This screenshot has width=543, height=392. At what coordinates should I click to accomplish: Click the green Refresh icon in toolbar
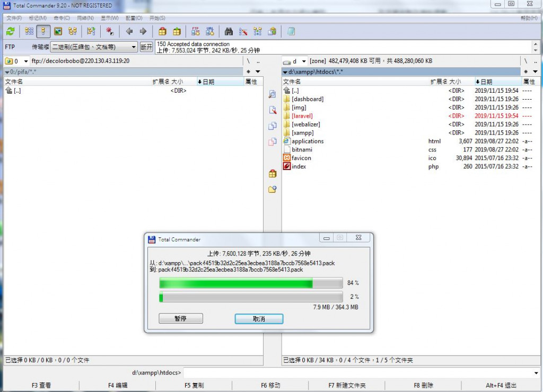11,31
